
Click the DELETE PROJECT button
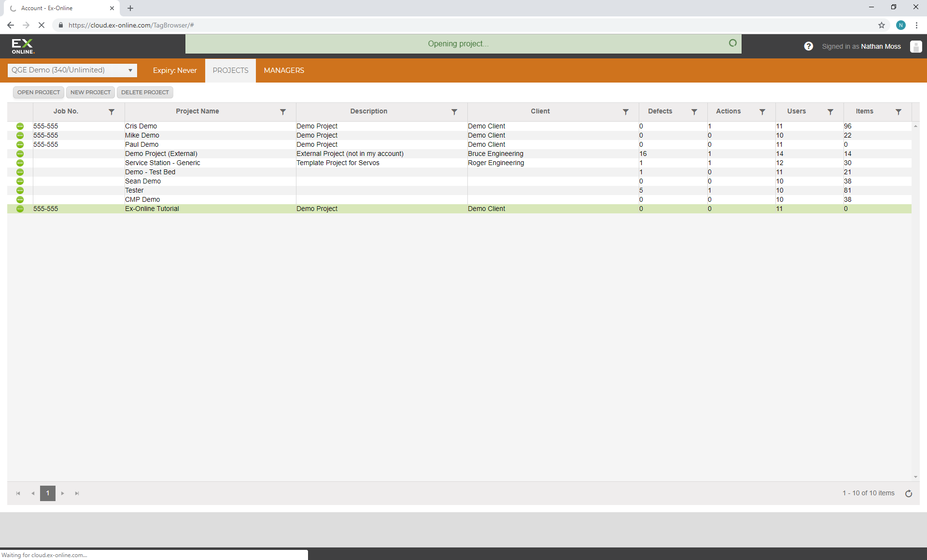pos(145,92)
